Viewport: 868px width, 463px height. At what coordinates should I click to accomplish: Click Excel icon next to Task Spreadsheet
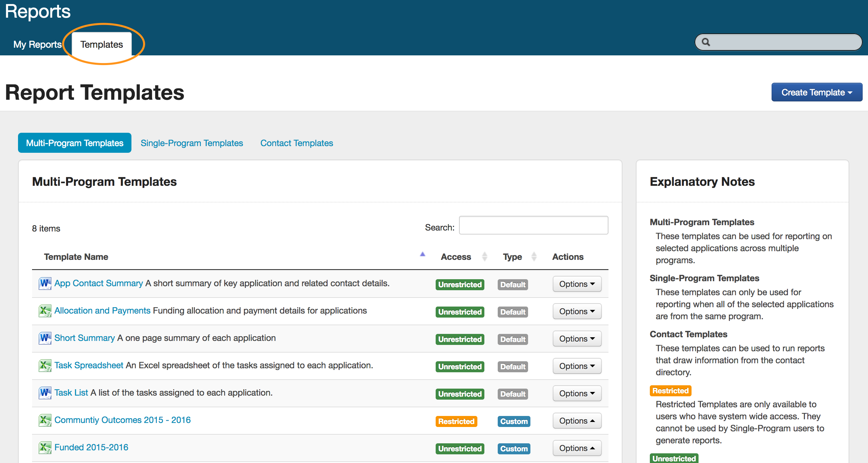click(45, 365)
